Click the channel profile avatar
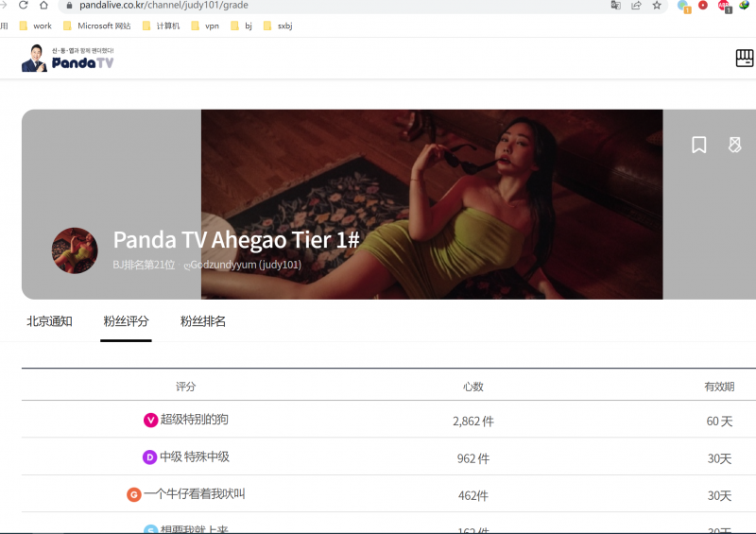The width and height of the screenshot is (756, 534). pos(75,250)
